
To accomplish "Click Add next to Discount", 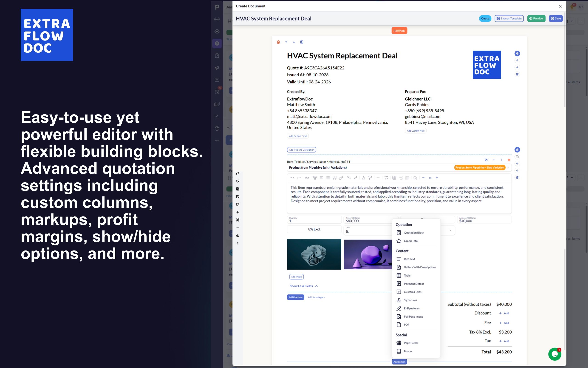I will [x=504, y=313].
